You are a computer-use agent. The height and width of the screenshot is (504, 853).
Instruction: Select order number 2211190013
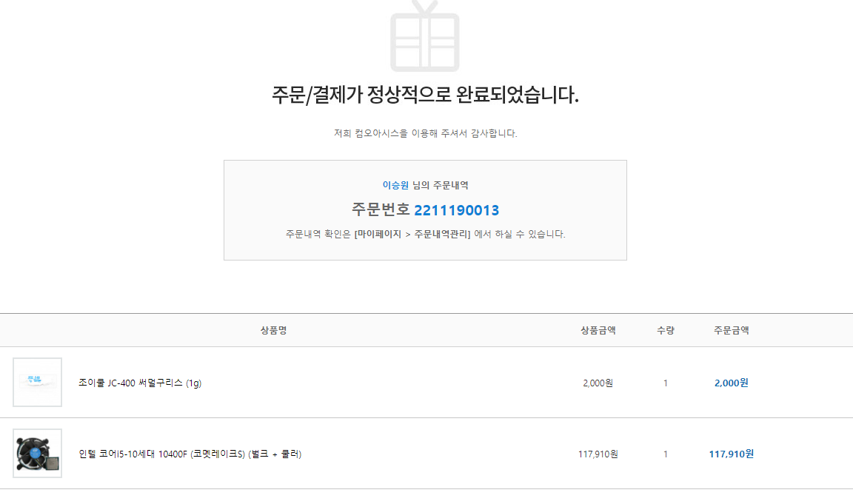click(x=456, y=210)
